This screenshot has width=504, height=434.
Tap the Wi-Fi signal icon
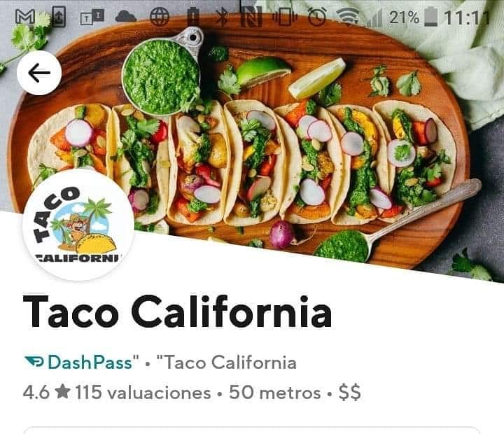[348, 16]
